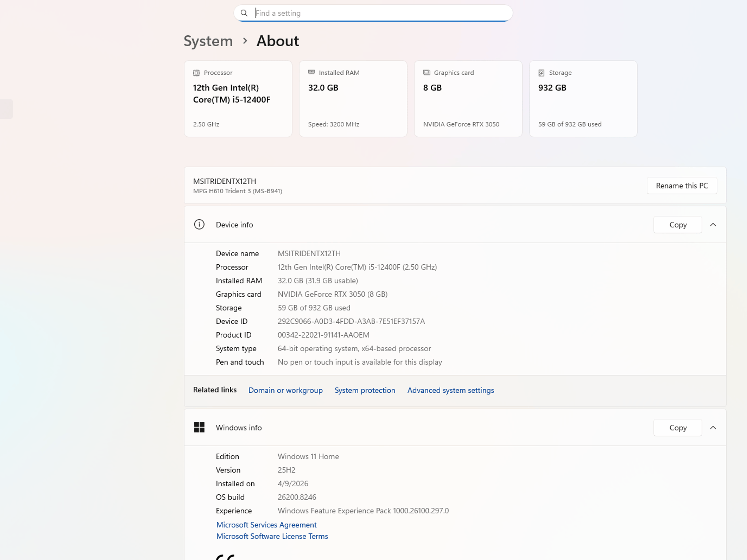Viewport: 747px width, 560px height.
Task: Focus the Find a setting search box
Action: tap(373, 13)
